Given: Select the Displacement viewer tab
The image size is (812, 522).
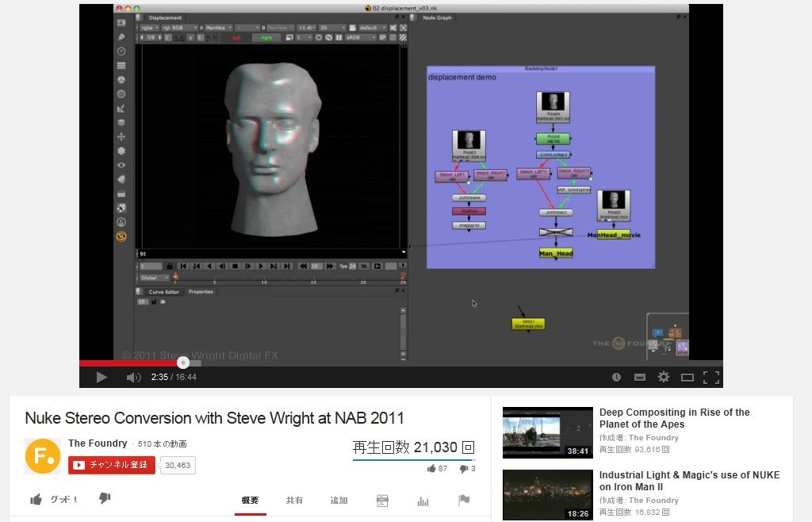Looking at the screenshot, I should [x=165, y=17].
